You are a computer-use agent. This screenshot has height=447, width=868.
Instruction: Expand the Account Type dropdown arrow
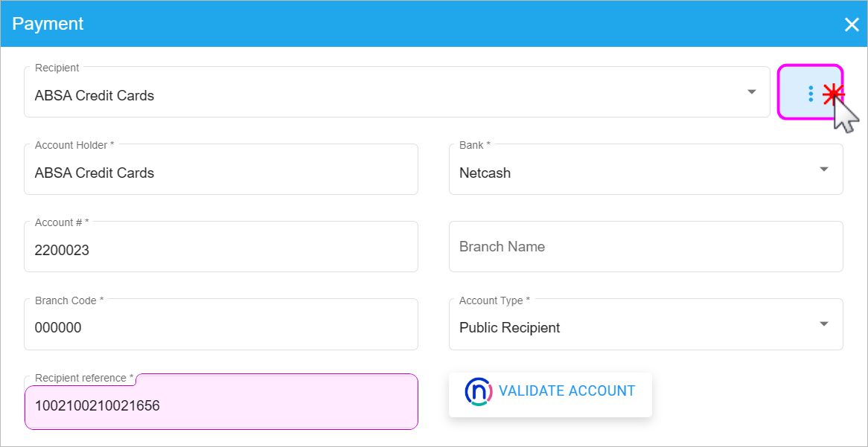click(x=824, y=324)
